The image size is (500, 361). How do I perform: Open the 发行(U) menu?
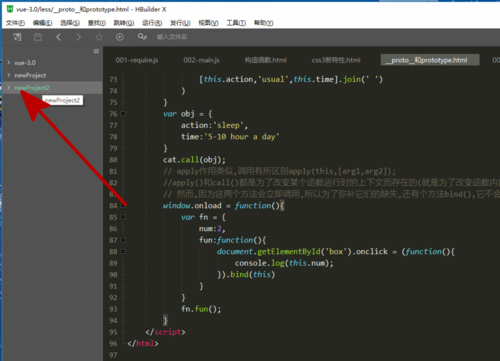click(180, 23)
